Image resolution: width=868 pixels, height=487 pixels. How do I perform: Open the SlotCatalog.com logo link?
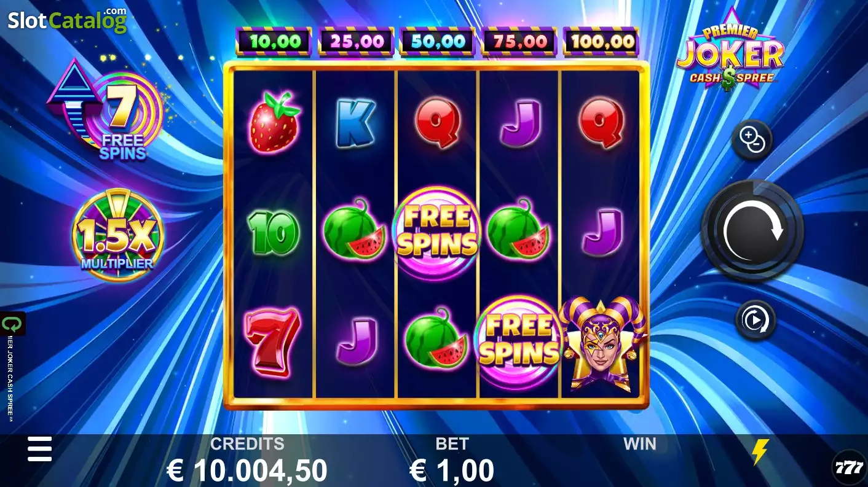[x=67, y=19]
